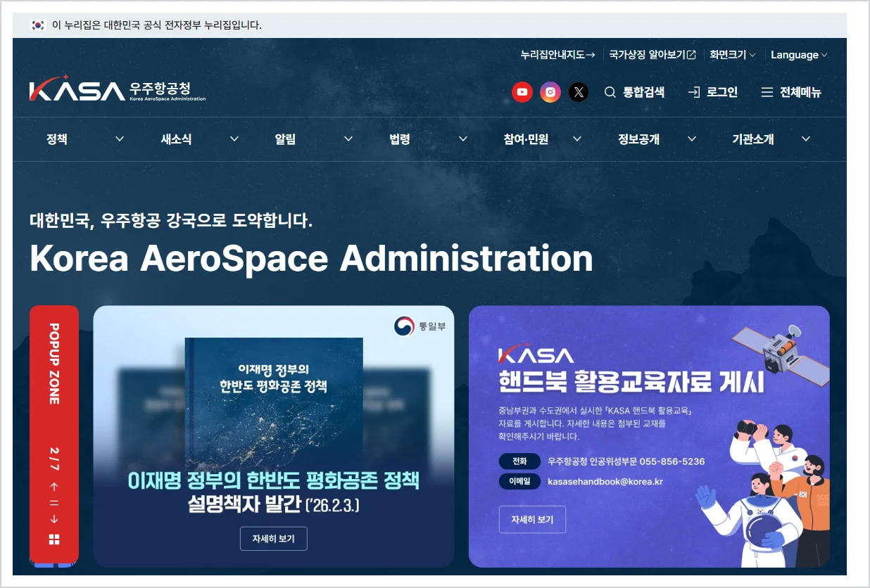Click the 통일부 logo on the booklet card

point(420,326)
